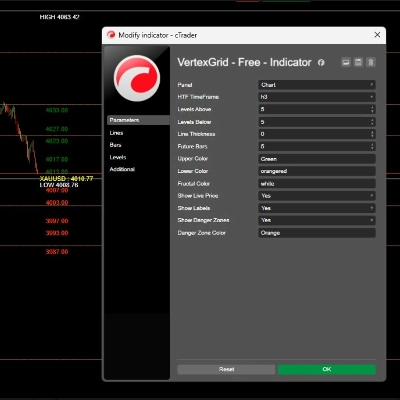
Task: Open the Show Live Price dropdown
Action: (317, 196)
